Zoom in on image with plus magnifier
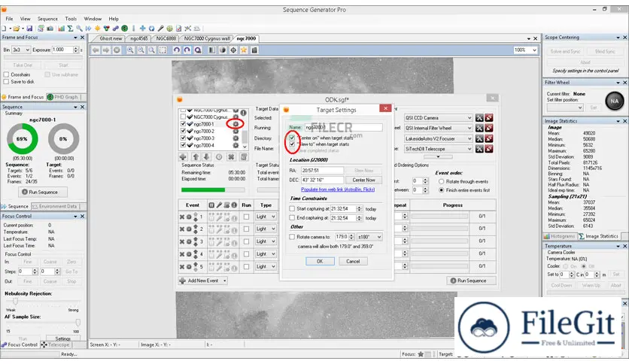 click(130, 50)
